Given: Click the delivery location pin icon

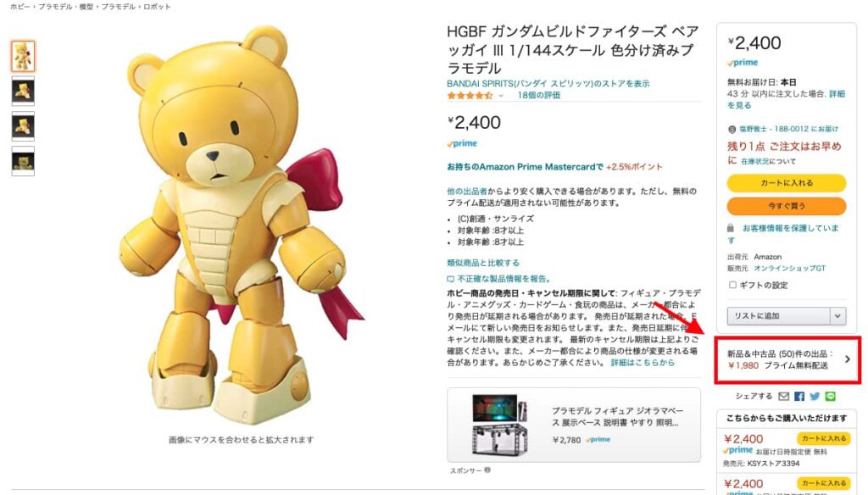Looking at the screenshot, I should tap(732, 129).
